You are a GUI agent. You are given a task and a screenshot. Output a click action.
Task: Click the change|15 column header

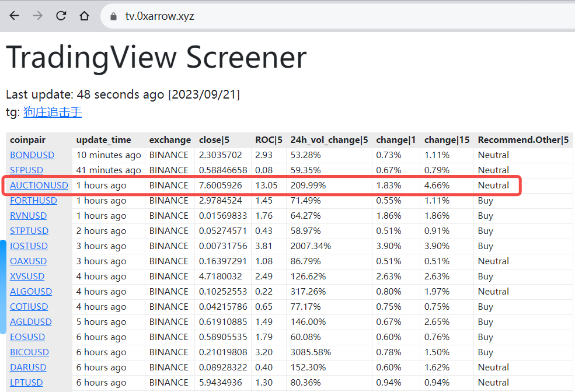point(447,140)
